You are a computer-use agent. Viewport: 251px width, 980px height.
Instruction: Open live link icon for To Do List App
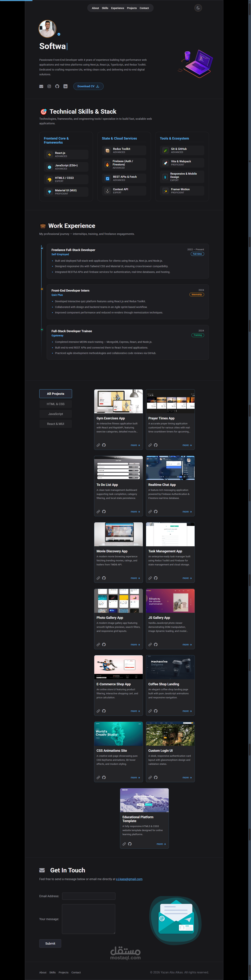tap(98, 512)
